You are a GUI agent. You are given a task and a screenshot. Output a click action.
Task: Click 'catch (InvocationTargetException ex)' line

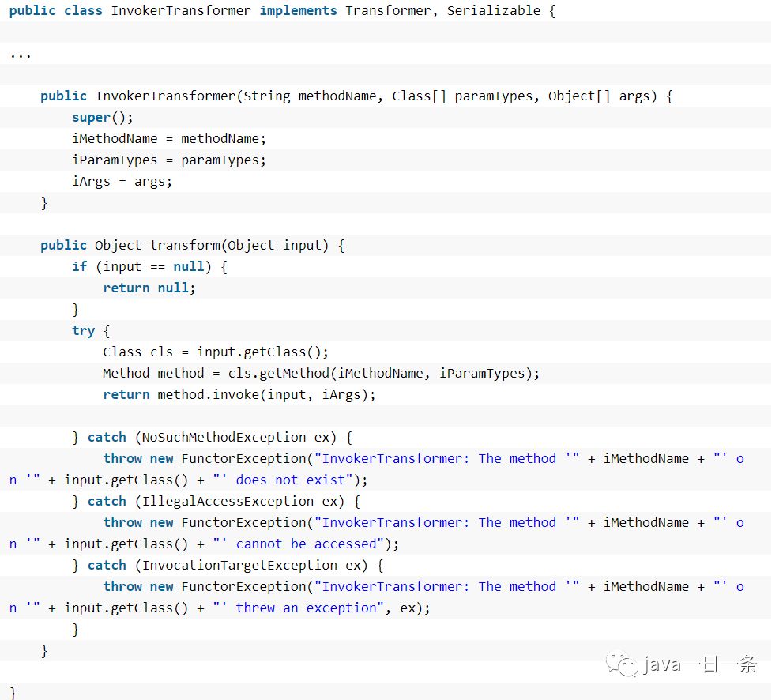pos(228,565)
